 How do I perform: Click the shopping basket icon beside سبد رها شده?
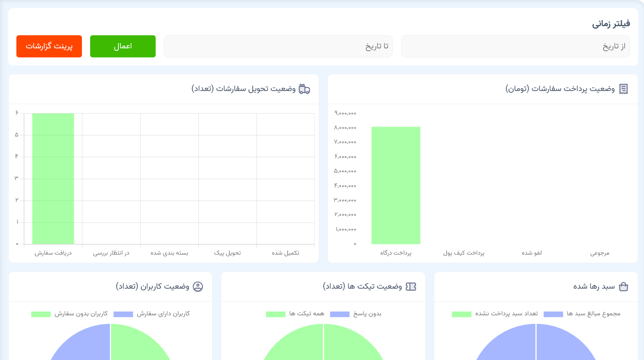click(623, 287)
